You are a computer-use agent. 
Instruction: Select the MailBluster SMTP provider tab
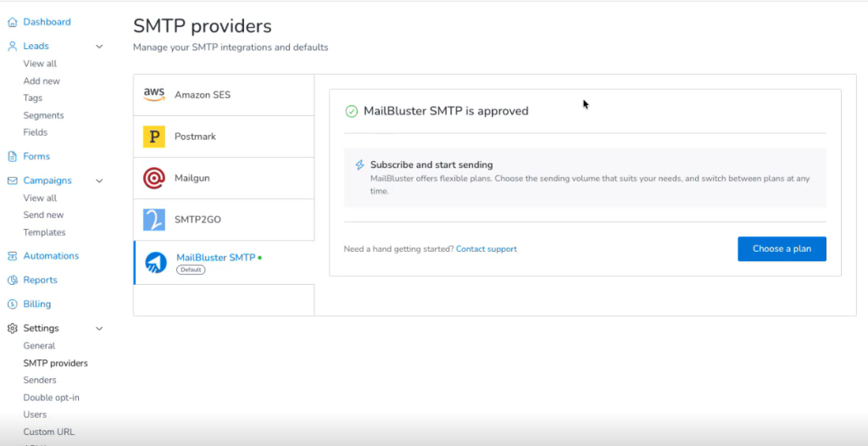coord(224,263)
